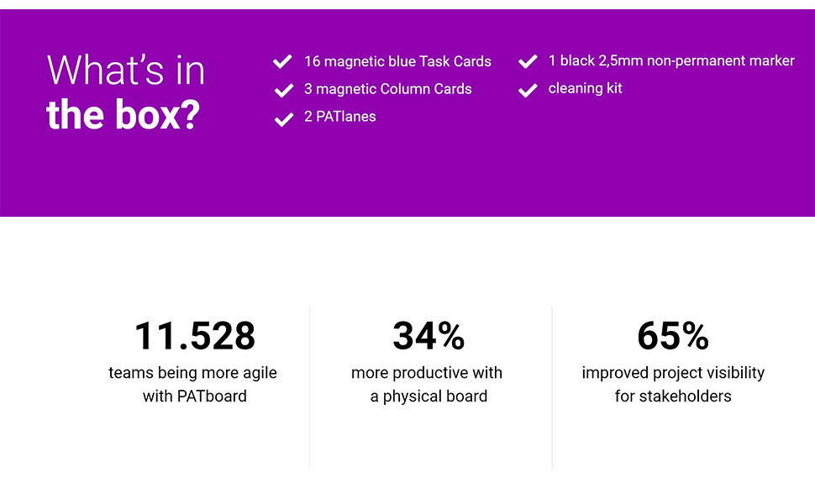Select the "3 magnetic Column Cards" text
Image resolution: width=815 pixels, height=504 pixels.
click(x=387, y=89)
